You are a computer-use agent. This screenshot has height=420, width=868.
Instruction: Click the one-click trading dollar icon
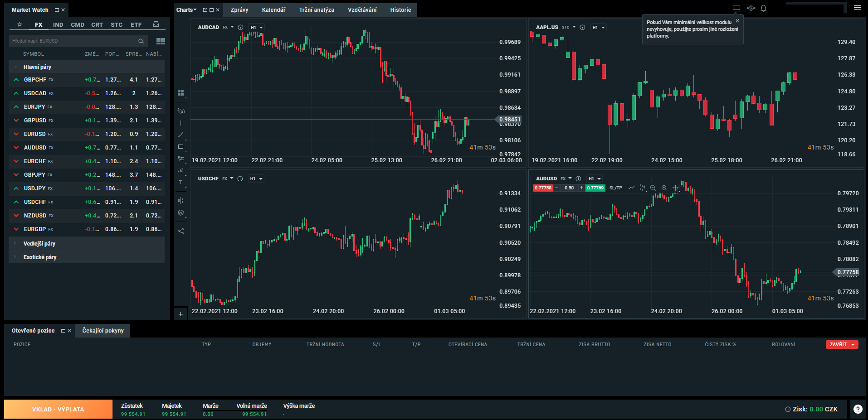coord(751,8)
